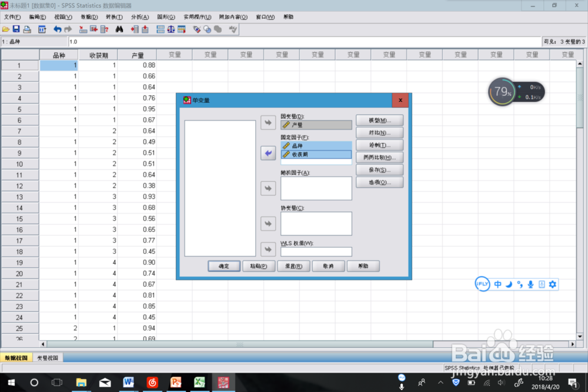Click the Variables info icon
This screenshot has width=588, height=392.
pos(105,29)
